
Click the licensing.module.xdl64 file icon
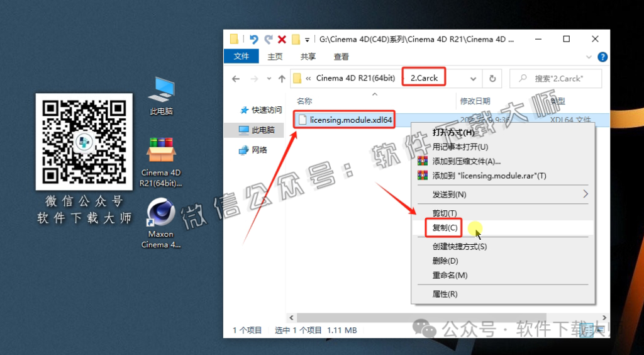click(x=303, y=120)
